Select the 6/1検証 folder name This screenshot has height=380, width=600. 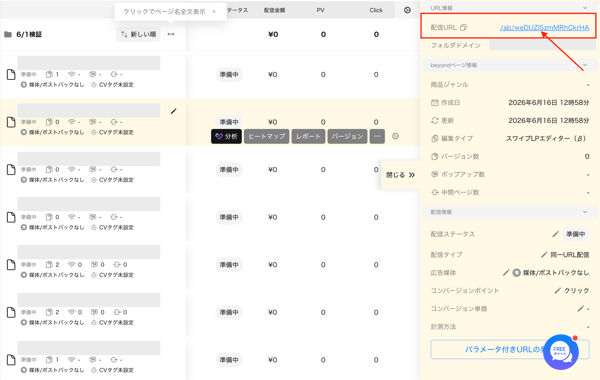[x=29, y=34]
